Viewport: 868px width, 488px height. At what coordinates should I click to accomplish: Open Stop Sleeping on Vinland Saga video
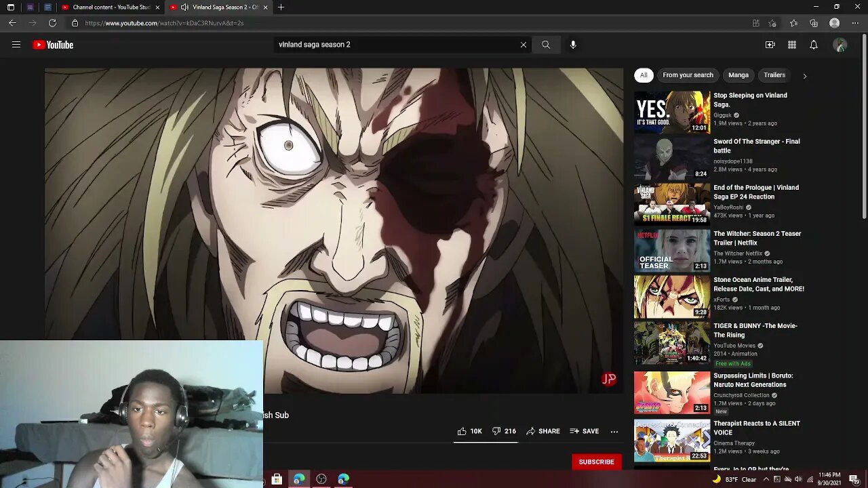(x=750, y=100)
